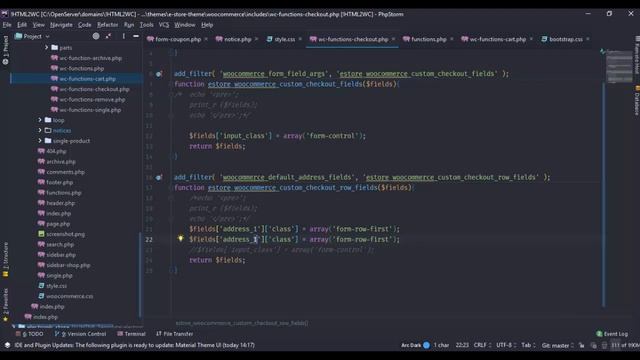Open the CRLF line separator dropdown
This screenshot has width=640, height=360.
482,345
